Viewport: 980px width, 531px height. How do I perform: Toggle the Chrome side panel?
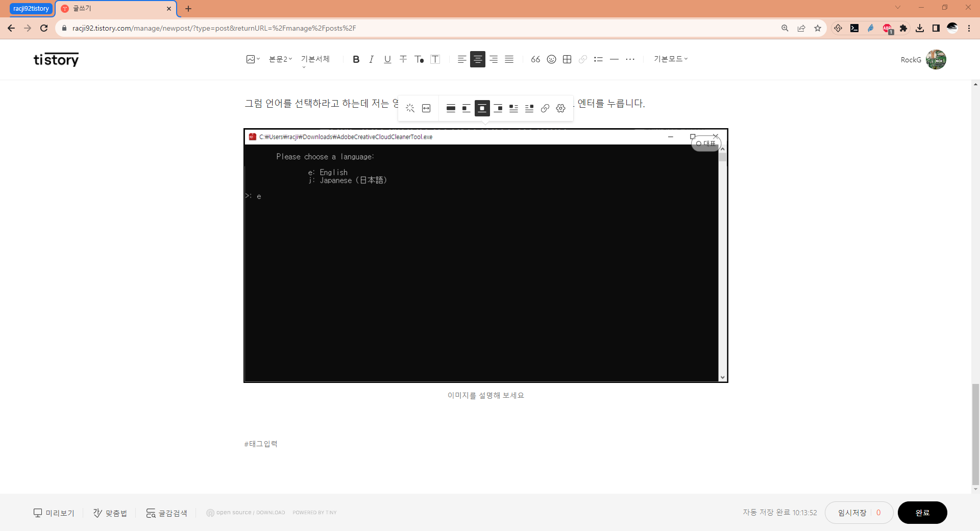tap(936, 28)
